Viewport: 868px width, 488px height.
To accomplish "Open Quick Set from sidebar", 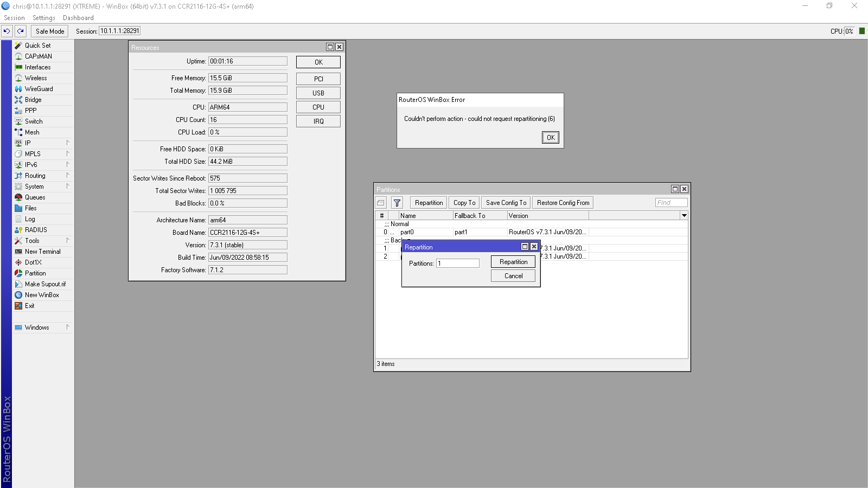I will 37,46.
